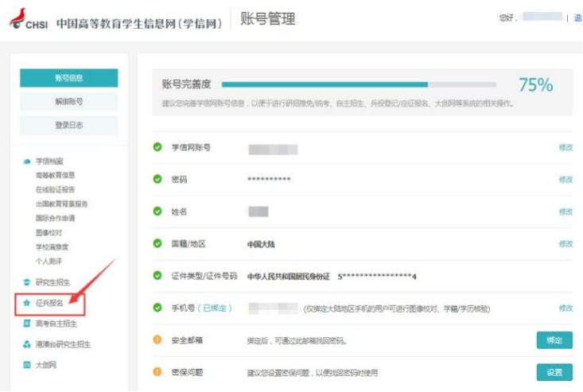Click 修改 for 国籍/地区
Screen dimensions: 583x392
(x=566, y=244)
